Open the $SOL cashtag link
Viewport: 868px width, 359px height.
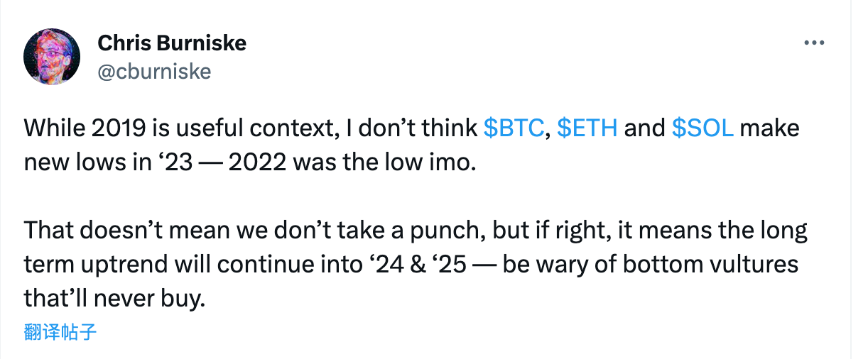click(x=702, y=128)
